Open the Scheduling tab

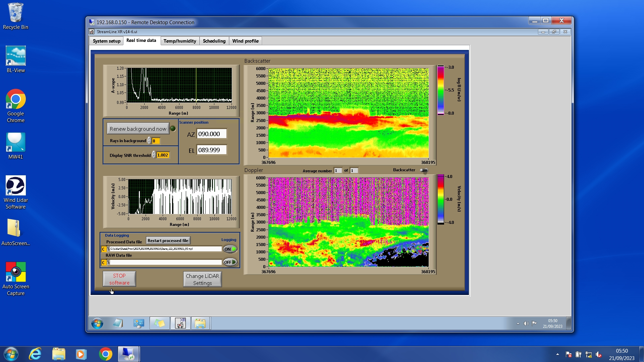tap(214, 41)
